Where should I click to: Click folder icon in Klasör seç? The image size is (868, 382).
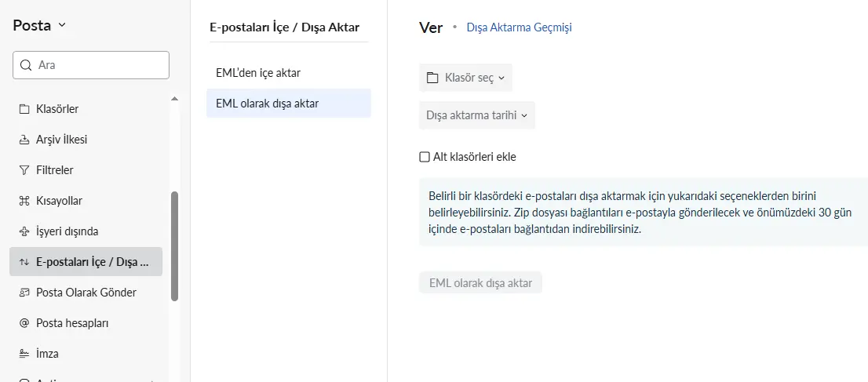(432, 78)
